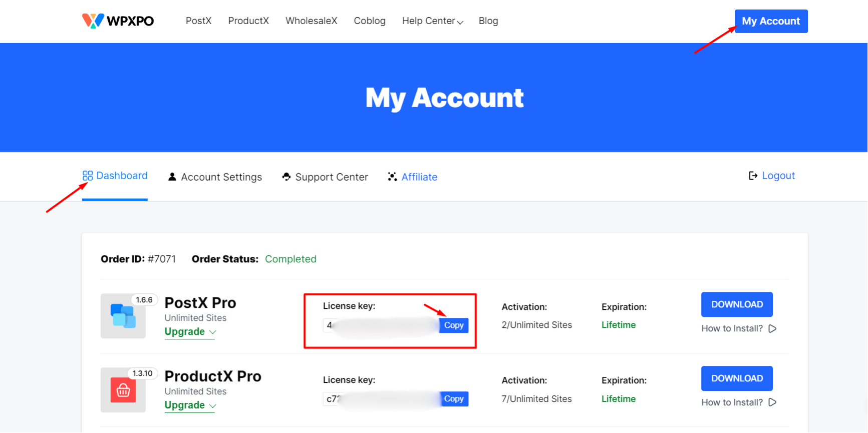The image size is (868, 433).
Task: Click the My Account button
Action: 771,21
